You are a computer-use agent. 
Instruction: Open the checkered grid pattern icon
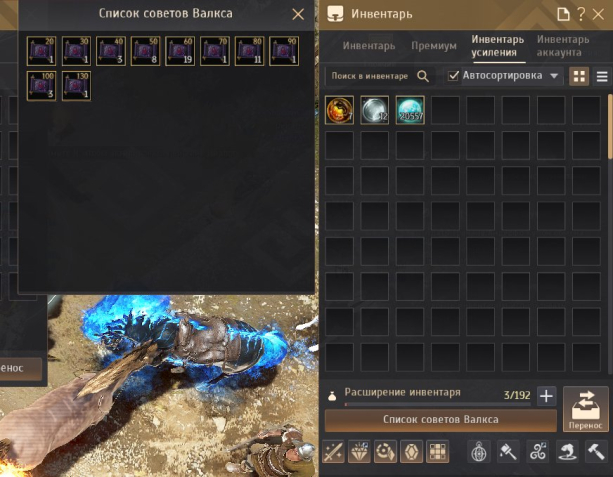click(437, 452)
